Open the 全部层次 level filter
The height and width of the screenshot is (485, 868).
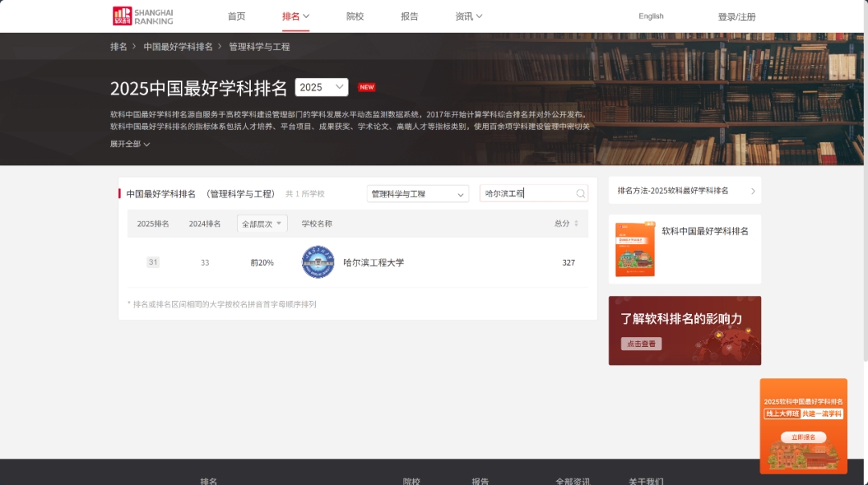pyautogui.click(x=262, y=224)
